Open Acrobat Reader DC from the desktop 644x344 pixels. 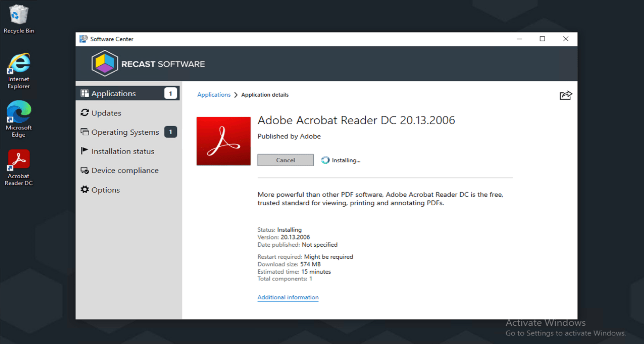point(19,160)
